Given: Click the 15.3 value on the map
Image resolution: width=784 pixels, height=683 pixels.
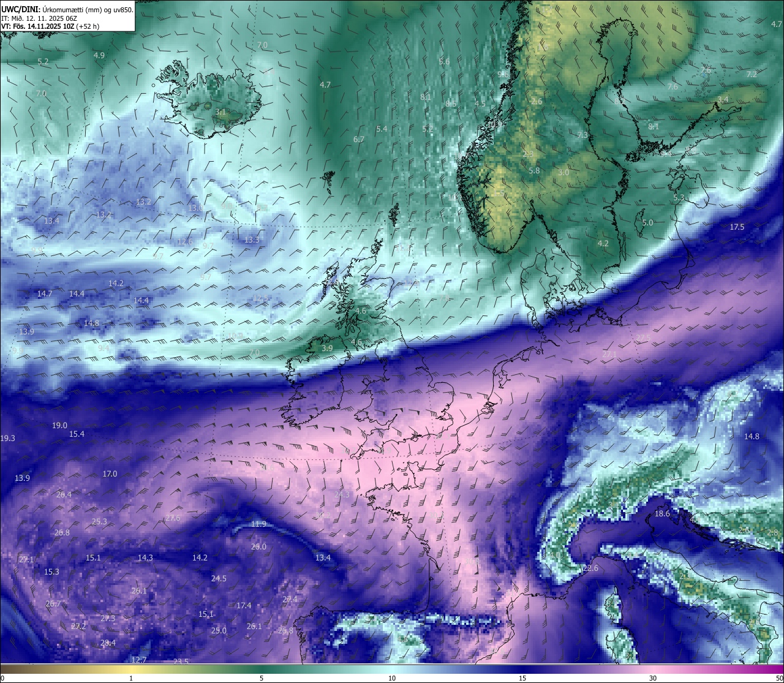Looking at the screenshot, I should point(51,572).
